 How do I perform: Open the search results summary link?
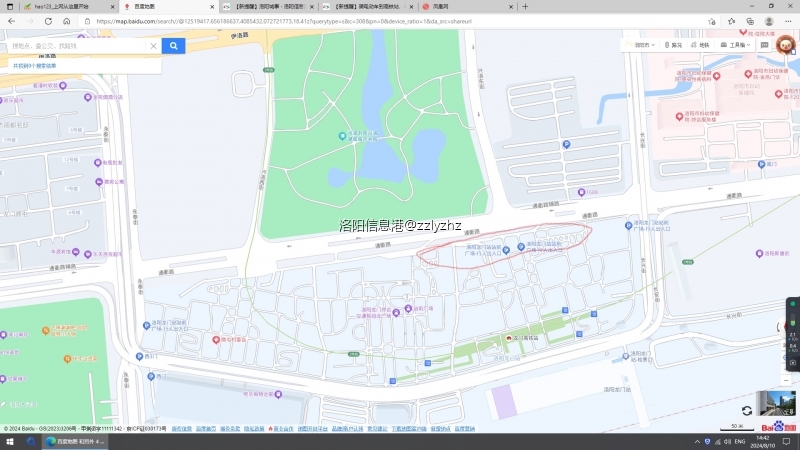tap(35, 66)
